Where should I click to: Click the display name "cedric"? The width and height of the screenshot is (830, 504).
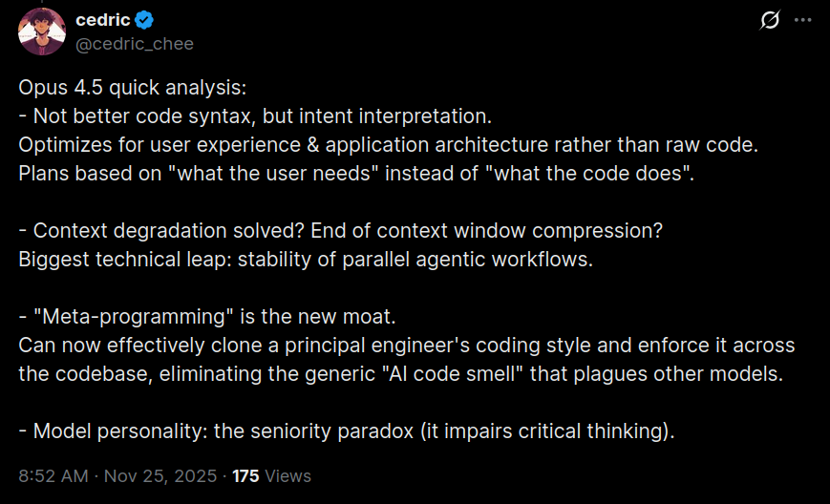(x=102, y=21)
